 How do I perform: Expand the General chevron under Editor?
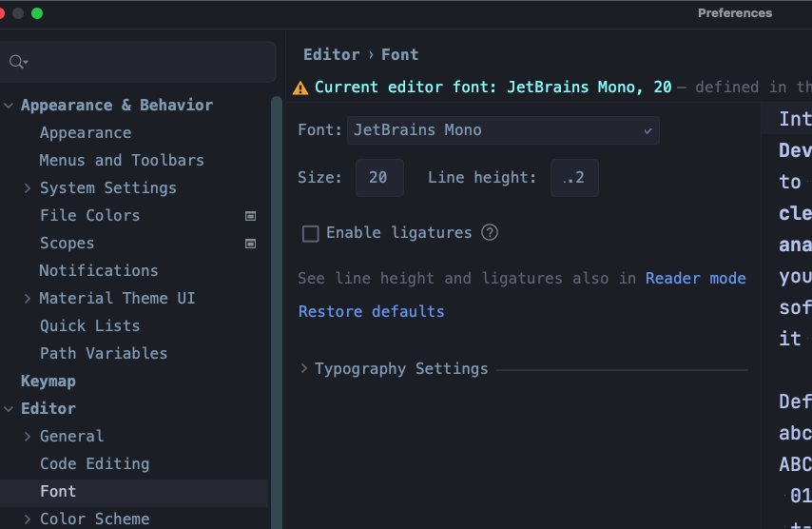(x=28, y=437)
